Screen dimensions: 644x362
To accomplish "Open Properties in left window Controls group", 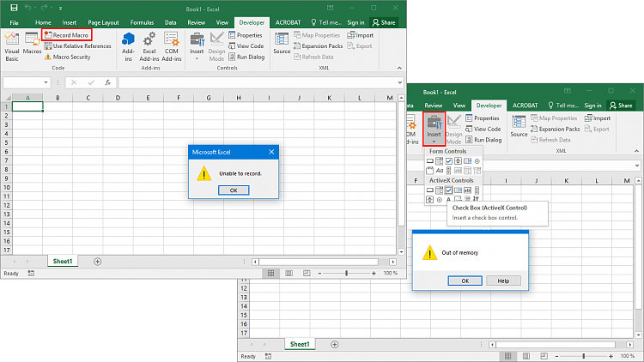I will tap(246, 35).
